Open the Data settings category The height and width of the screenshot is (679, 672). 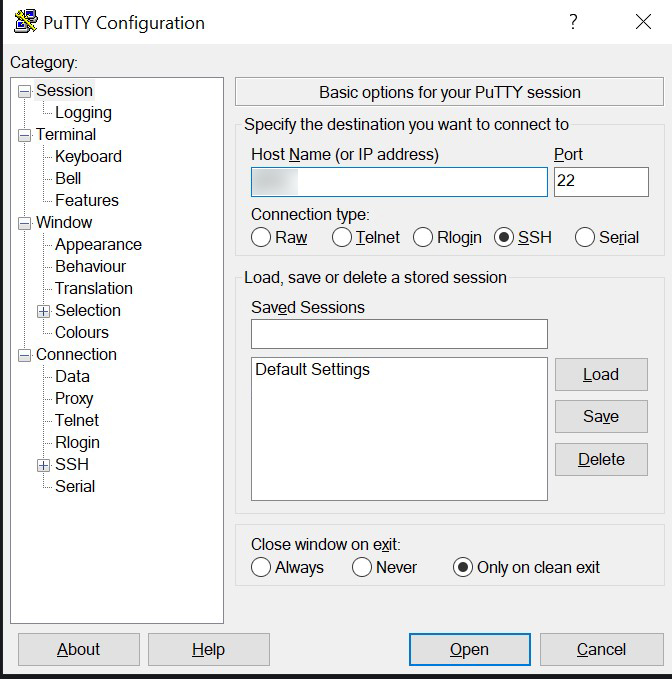72,376
